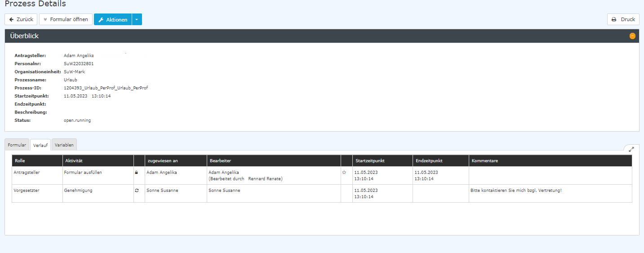The width and height of the screenshot is (644, 253).
Task: Click the running-status icon in Genehmigung row
Action: pos(137,191)
